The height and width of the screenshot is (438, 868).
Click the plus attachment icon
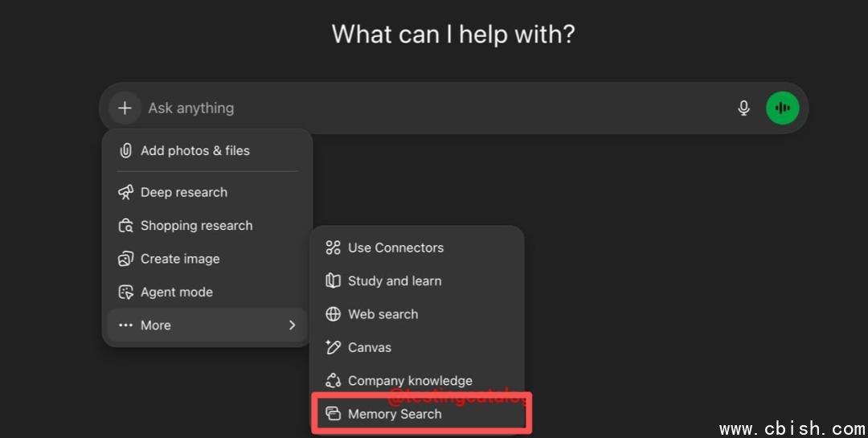click(x=125, y=108)
